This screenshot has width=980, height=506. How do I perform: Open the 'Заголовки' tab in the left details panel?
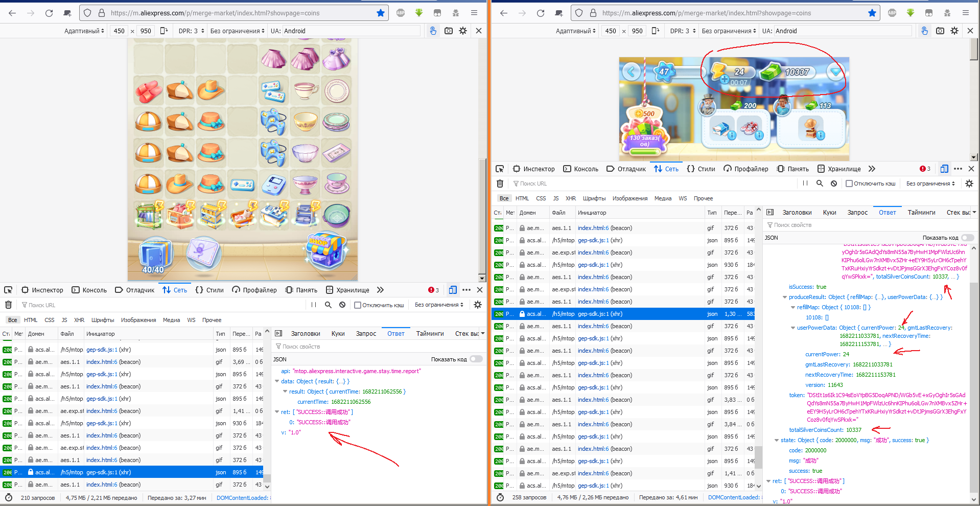[x=306, y=333]
